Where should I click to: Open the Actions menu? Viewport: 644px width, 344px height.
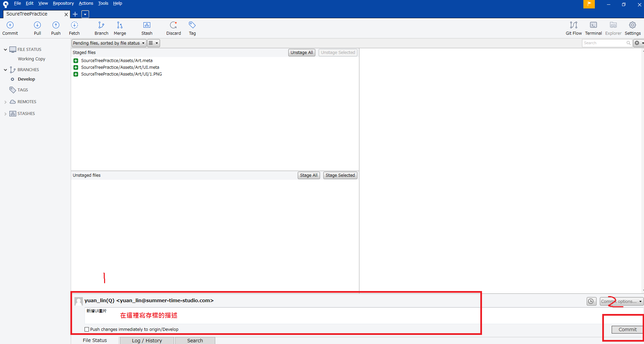(x=86, y=3)
